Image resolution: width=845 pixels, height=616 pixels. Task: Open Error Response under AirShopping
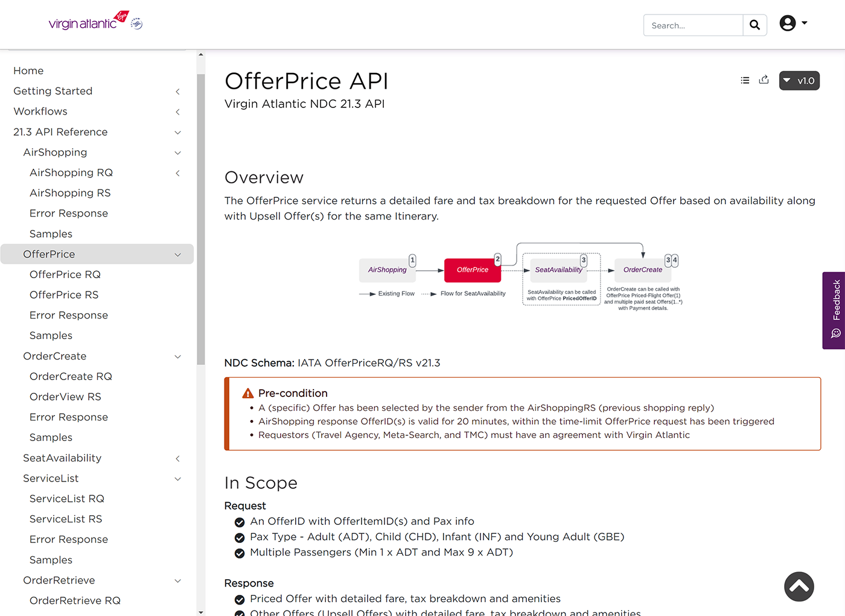pos(69,214)
